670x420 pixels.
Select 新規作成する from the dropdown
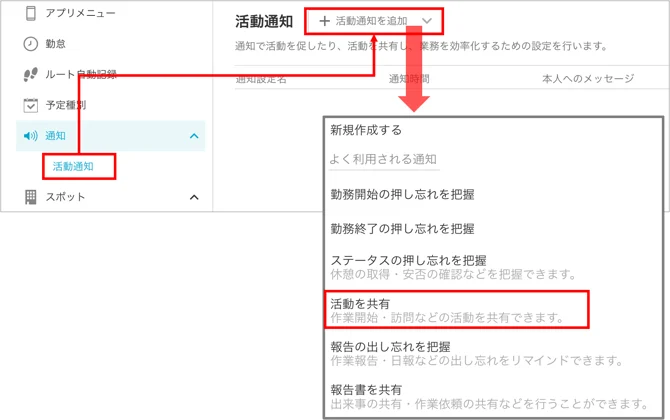coord(366,130)
